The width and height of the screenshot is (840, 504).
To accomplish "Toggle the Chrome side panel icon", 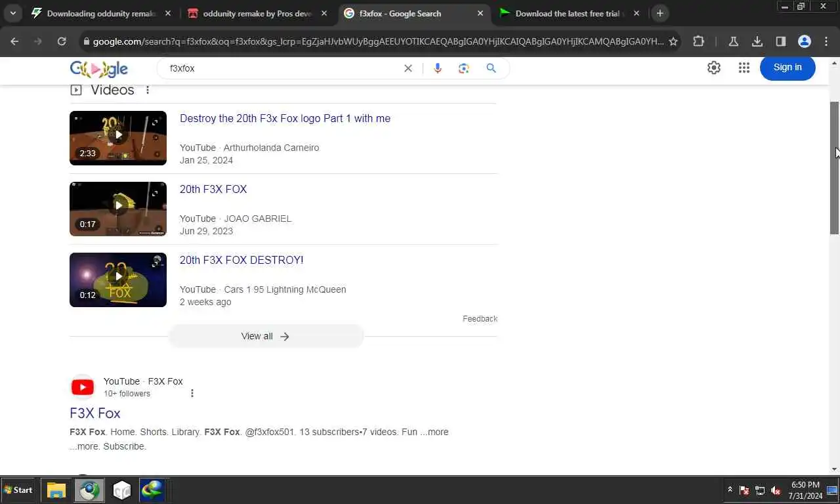I will point(781,41).
